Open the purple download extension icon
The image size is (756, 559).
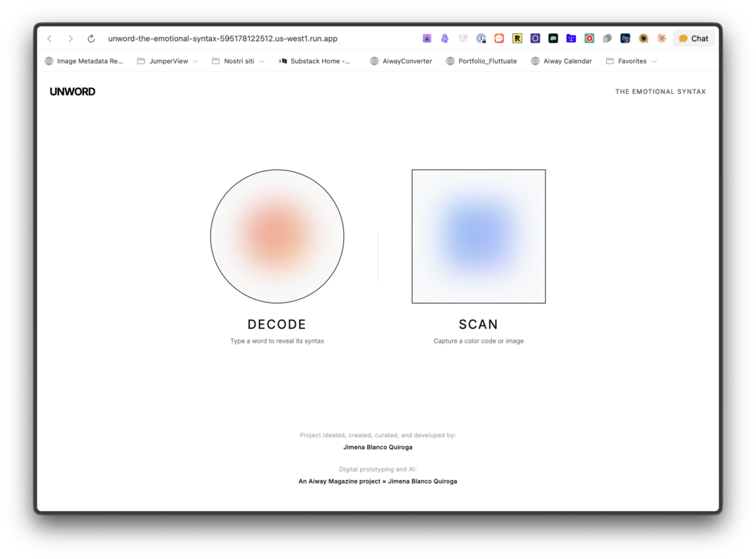[427, 38]
